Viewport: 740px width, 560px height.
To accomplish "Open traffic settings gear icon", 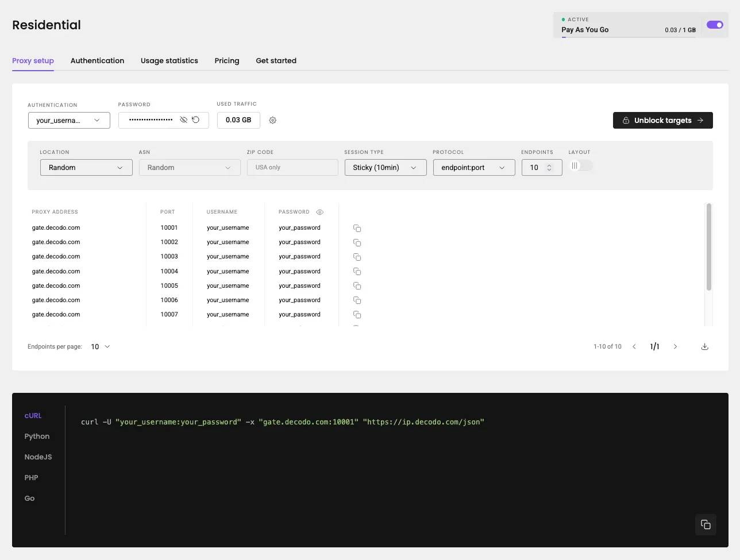I will click(273, 121).
